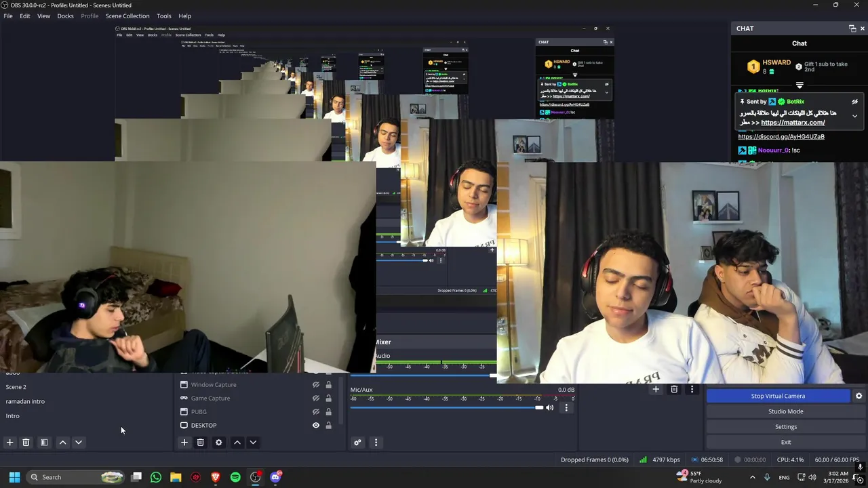
Task: Toggle visibility of Window Capture source
Action: tap(315, 384)
